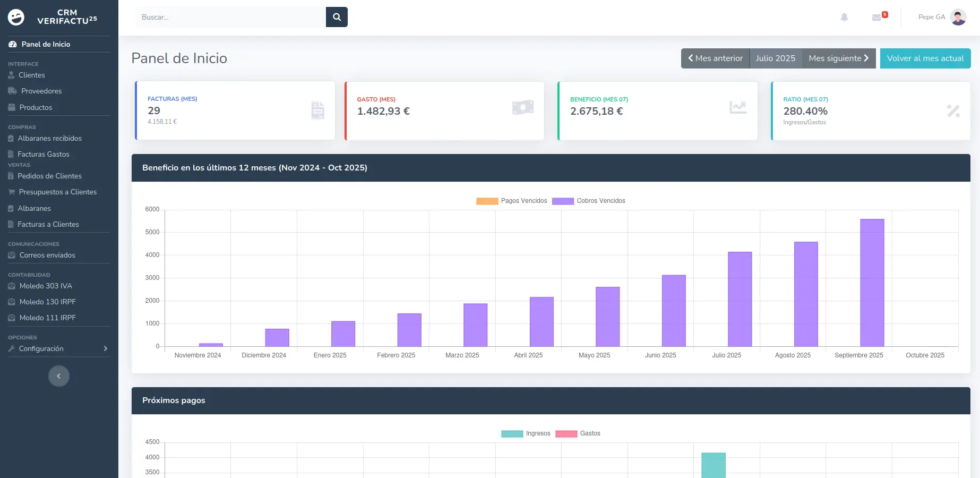Open Modelo 303 IVA link
The image size is (980, 478).
pyautogui.click(x=46, y=286)
